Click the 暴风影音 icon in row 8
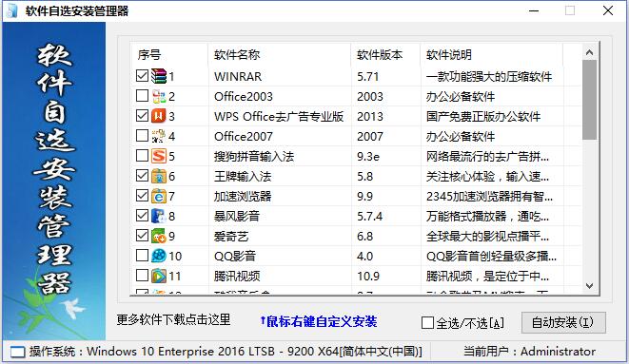This screenshot has height=364, width=629. click(x=159, y=216)
